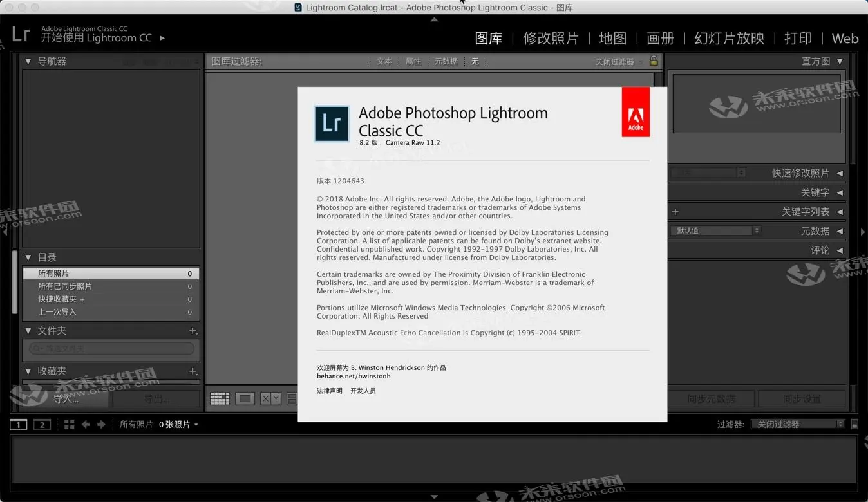This screenshot has height=502, width=868.
Task: Toggle the filmstrip filter switch
Action: (854, 425)
